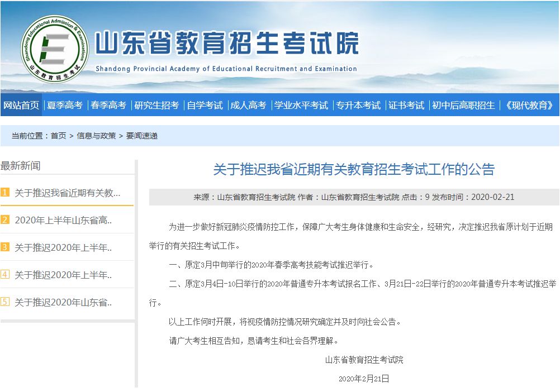The height and width of the screenshot is (392, 560).
Task: Open the 研究生招考 section
Action: [156, 105]
